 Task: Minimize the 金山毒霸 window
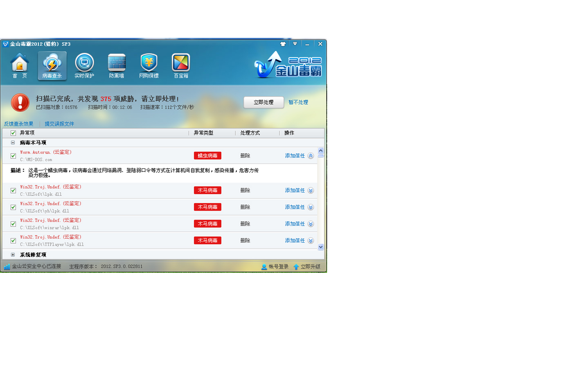click(307, 44)
